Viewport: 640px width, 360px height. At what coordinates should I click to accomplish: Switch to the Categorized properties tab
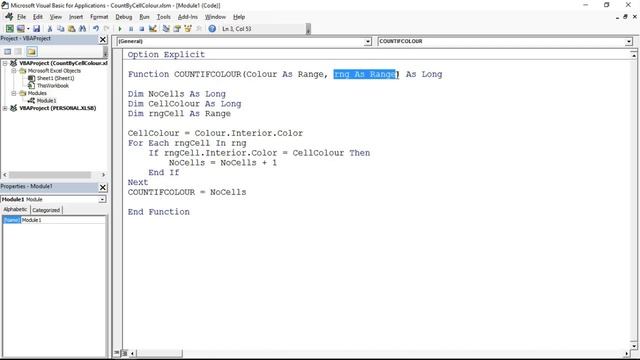click(x=46, y=210)
